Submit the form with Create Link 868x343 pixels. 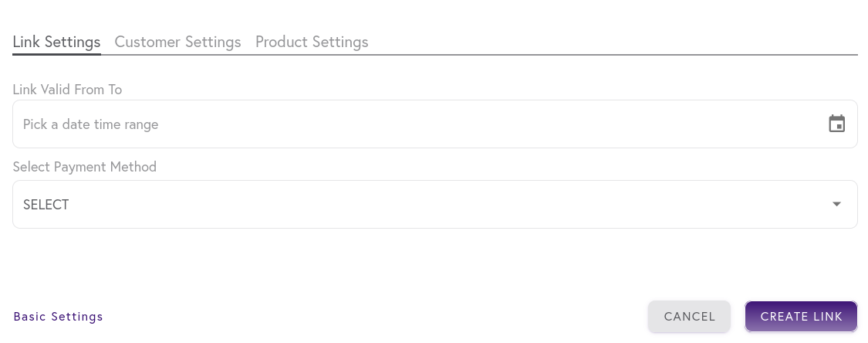point(801,317)
